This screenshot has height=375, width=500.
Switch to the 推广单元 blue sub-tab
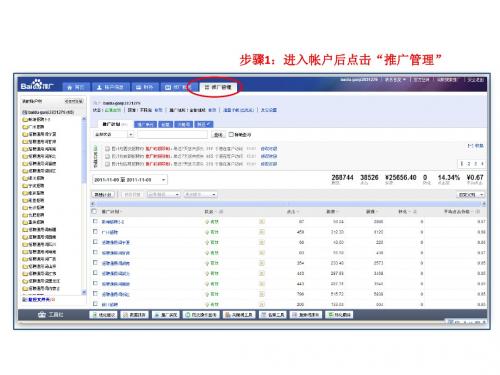(x=145, y=124)
